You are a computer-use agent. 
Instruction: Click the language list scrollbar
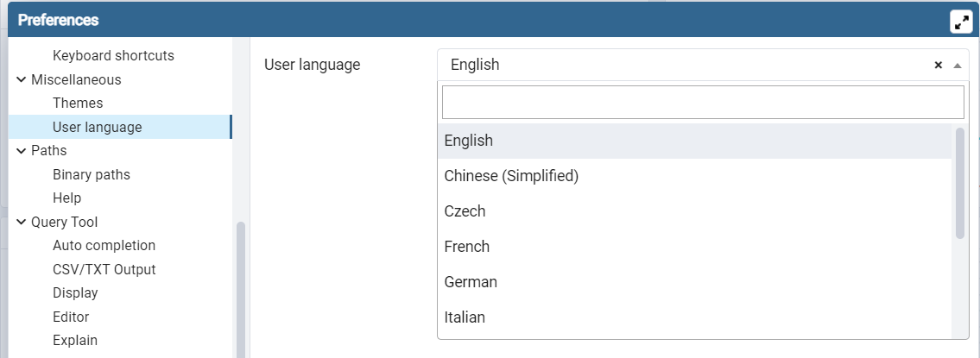point(960,183)
